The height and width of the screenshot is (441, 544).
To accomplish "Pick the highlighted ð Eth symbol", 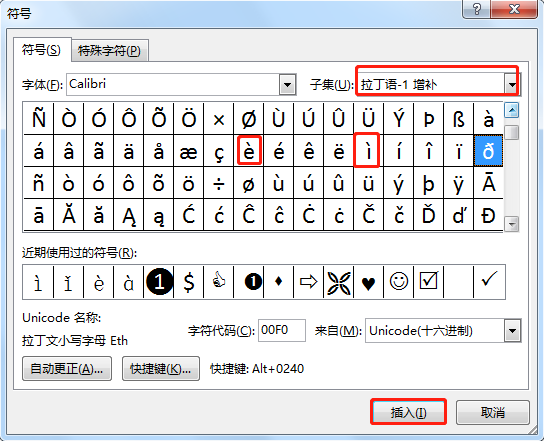I will 488,151.
